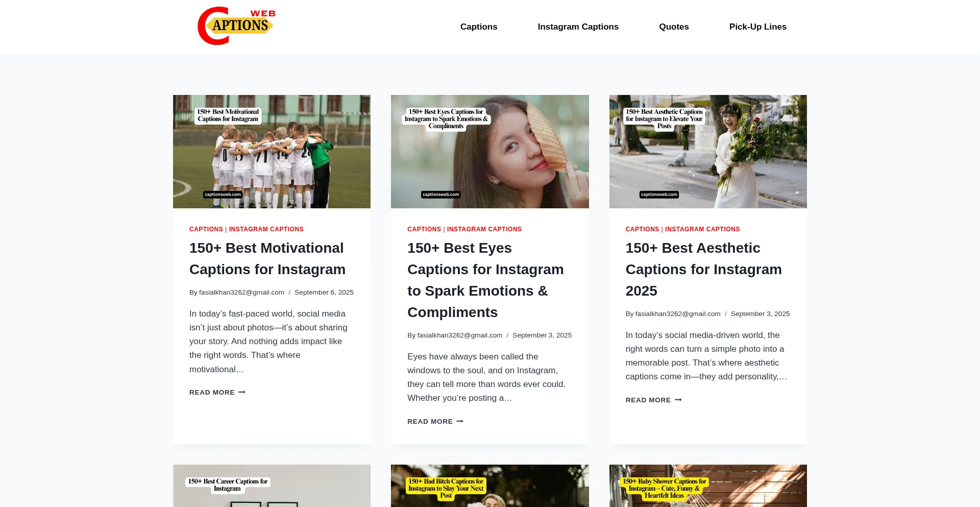This screenshot has width=980, height=507.
Task: Click Read More under Aesthetic Captions post
Action: point(653,400)
